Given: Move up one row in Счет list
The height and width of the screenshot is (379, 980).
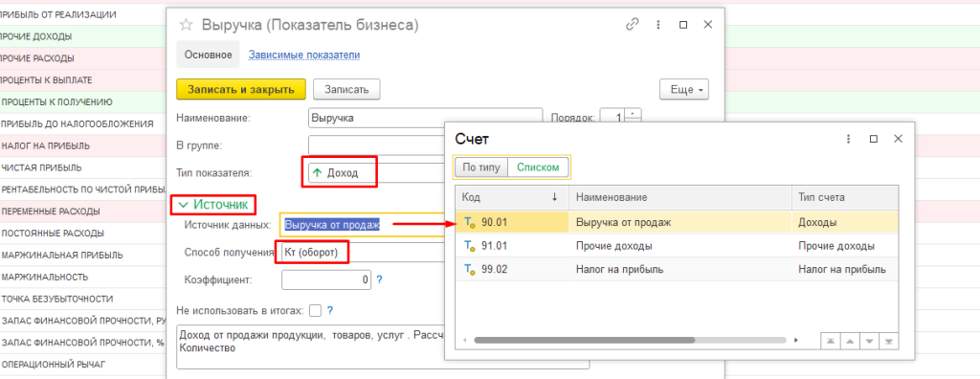Looking at the screenshot, I should [850, 341].
